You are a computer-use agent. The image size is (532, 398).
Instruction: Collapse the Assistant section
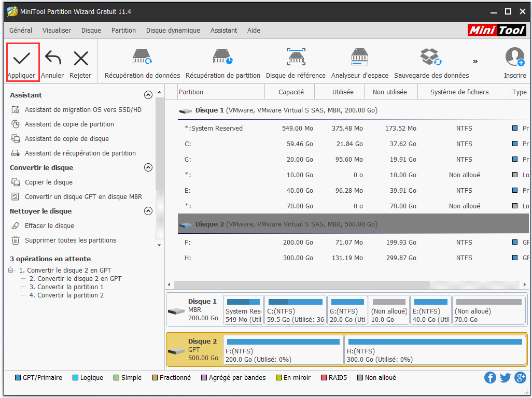click(148, 95)
